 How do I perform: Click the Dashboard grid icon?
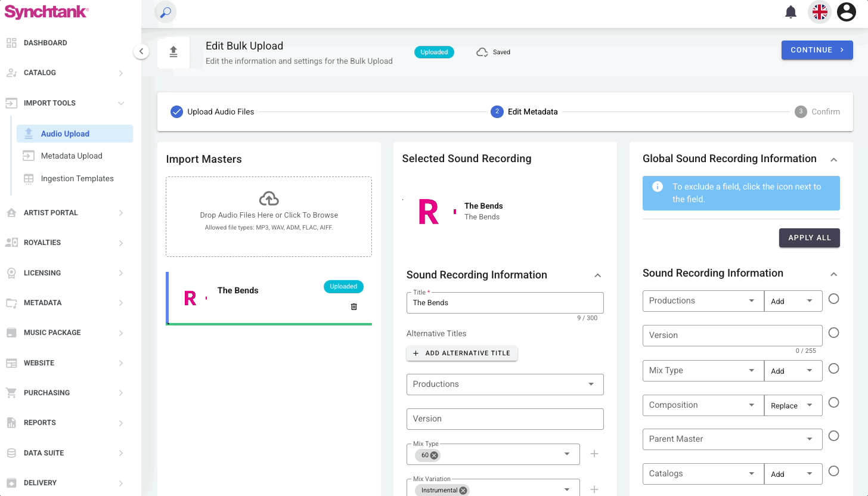tap(11, 43)
